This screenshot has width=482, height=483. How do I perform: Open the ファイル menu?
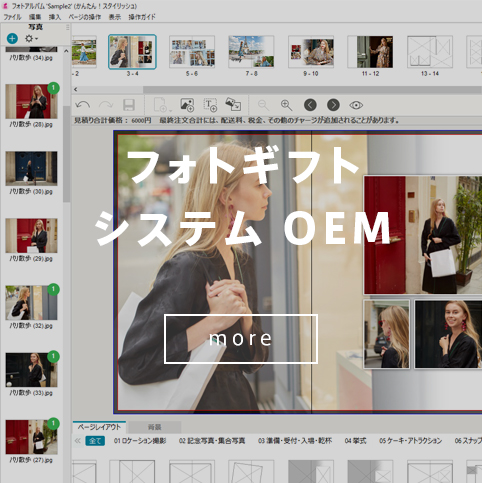point(13,17)
